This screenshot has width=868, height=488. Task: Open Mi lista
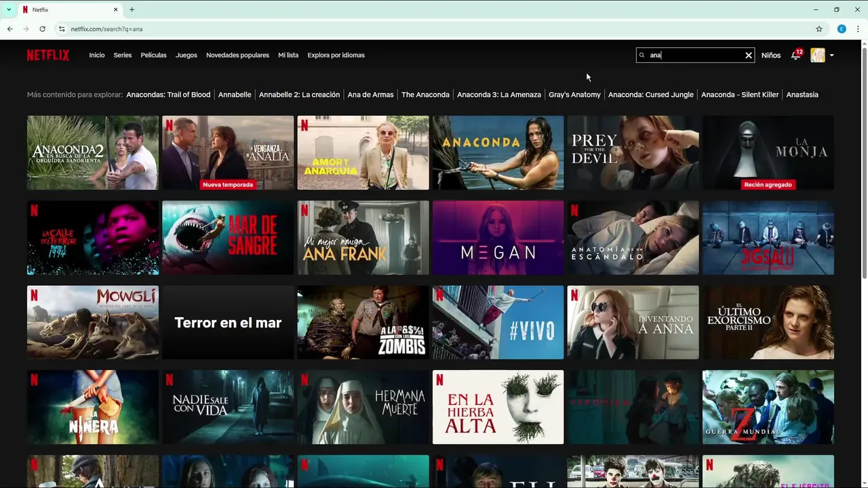(x=288, y=56)
